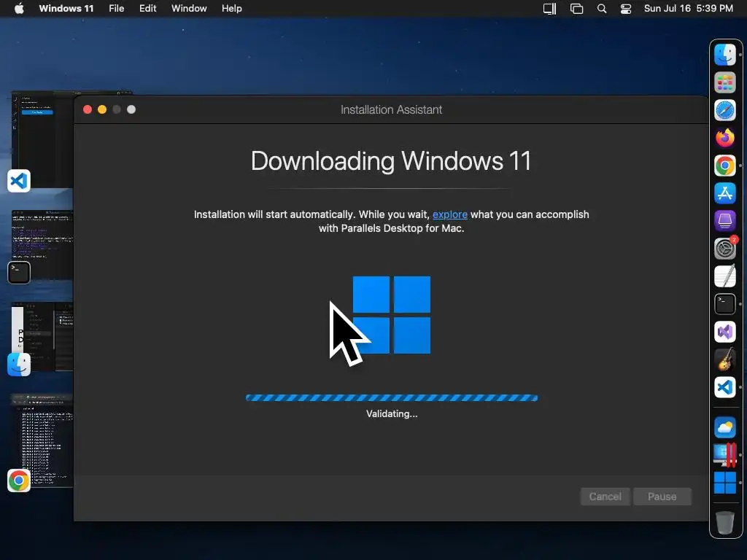This screenshot has height=560, width=747.
Task: Launch Safari from the Dock
Action: (724, 111)
